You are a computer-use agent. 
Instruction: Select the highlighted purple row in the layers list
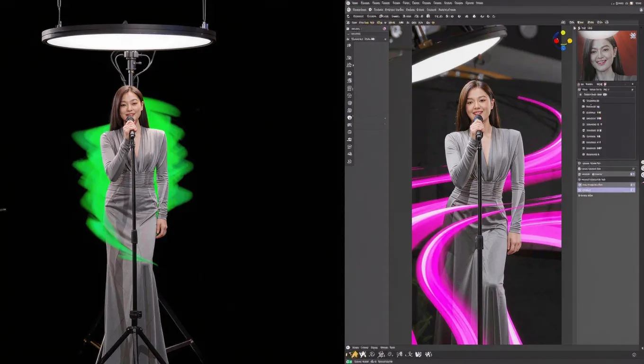606,190
